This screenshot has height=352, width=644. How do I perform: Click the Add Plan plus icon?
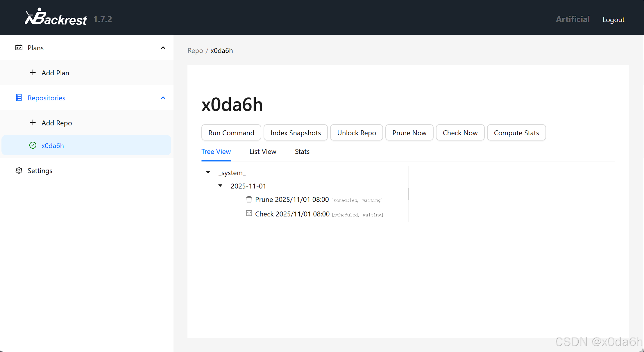[33, 73]
